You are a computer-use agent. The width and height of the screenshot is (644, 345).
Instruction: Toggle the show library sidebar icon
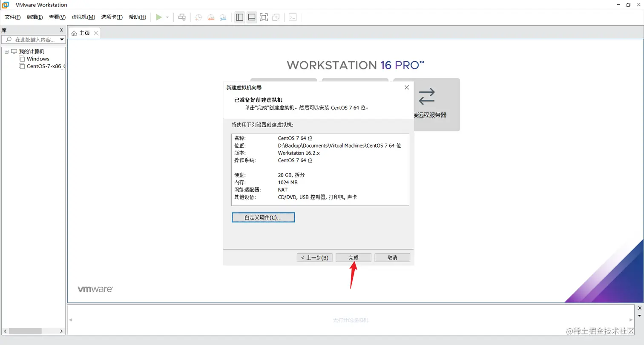(239, 17)
